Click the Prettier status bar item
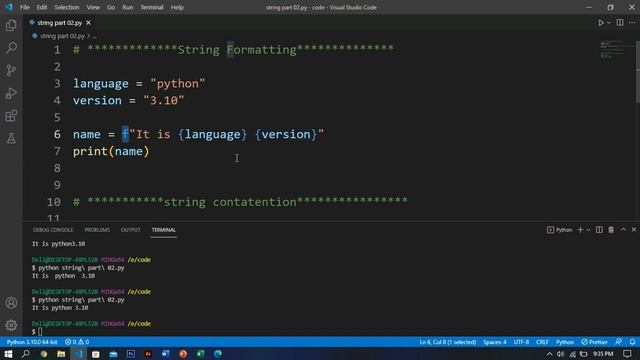The height and width of the screenshot is (360, 640). 595,342
